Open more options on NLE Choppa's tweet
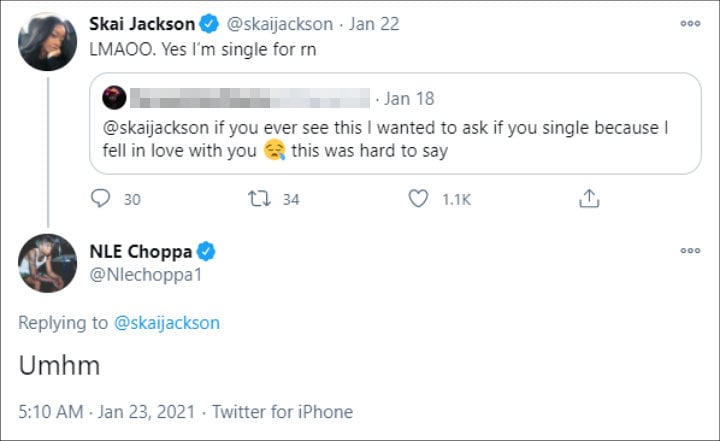This screenshot has width=720, height=441. click(689, 249)
